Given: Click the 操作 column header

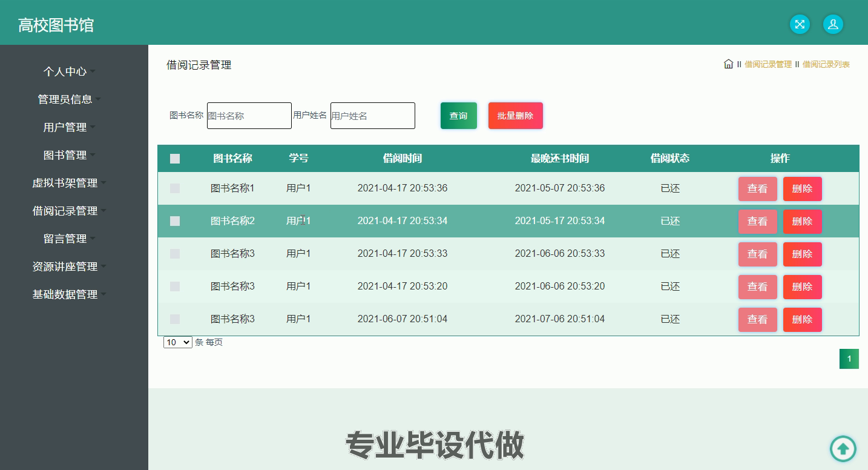Looking at the screenshot, I should coord(780,159).
